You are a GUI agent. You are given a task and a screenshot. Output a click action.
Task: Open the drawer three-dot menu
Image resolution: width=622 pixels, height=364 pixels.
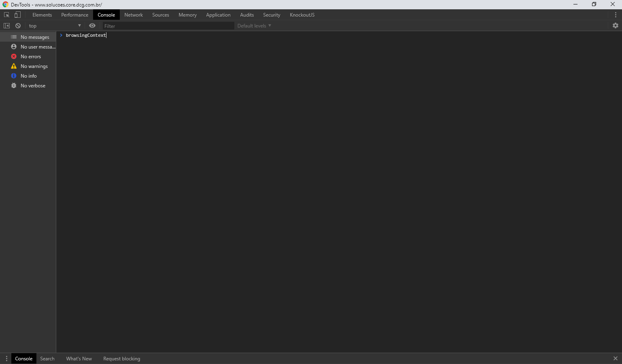tap(6, 359)
